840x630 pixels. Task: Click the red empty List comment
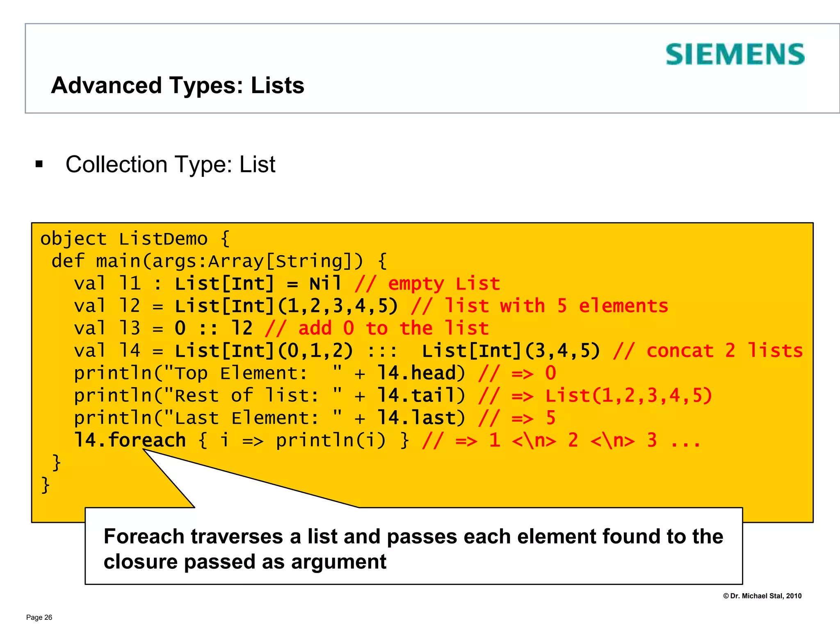coord(427,283)
